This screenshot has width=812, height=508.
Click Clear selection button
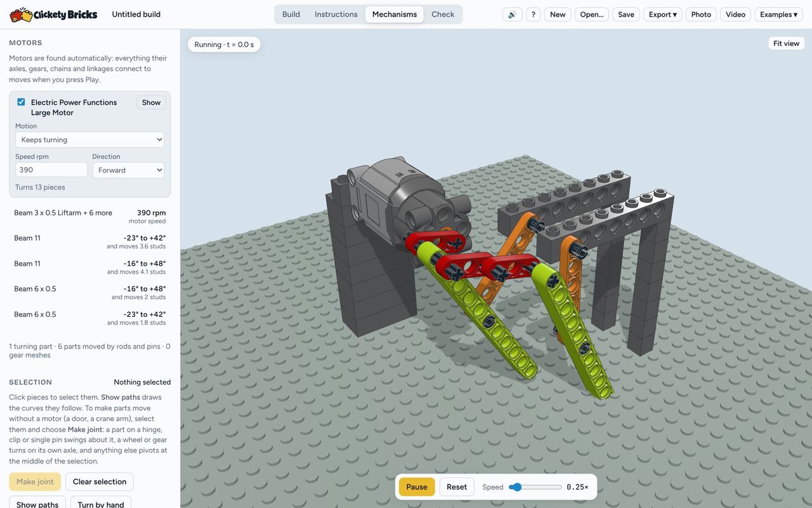point(100,482)
